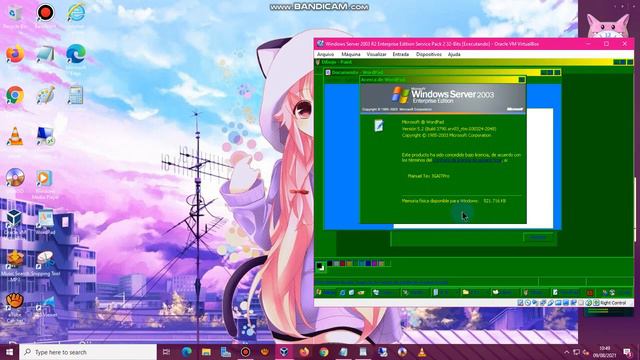Pick the dark red color in Paint palette

pyautogui.click(x=342, y=264)
